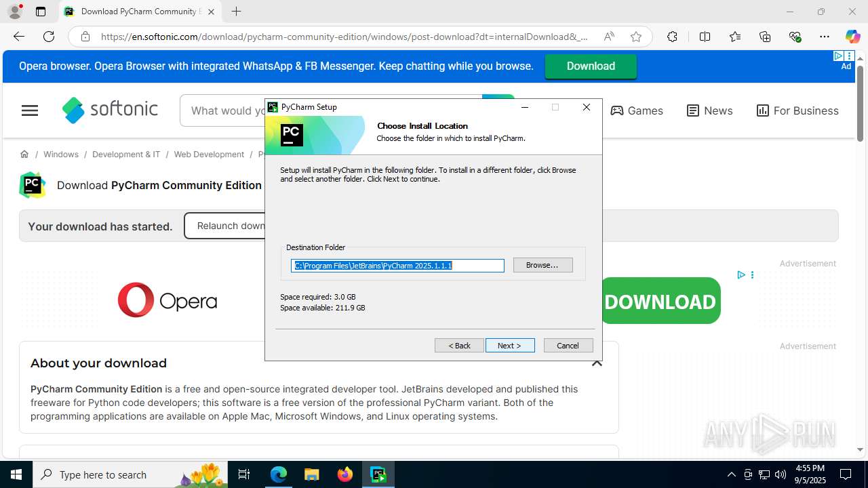Screen dimensions: 868x488
Task: Click the Edge address bar URL
Action: [x=344, y=37]
